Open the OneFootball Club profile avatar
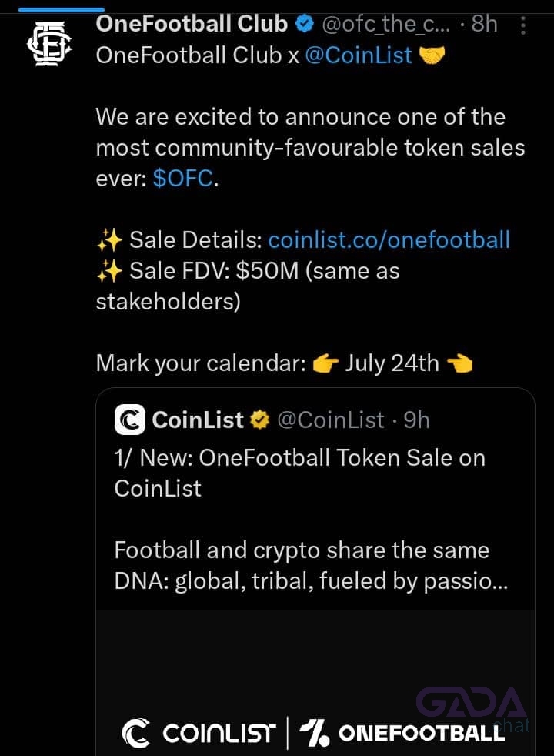This screenshot has width=554, height=756. point(49,43)
